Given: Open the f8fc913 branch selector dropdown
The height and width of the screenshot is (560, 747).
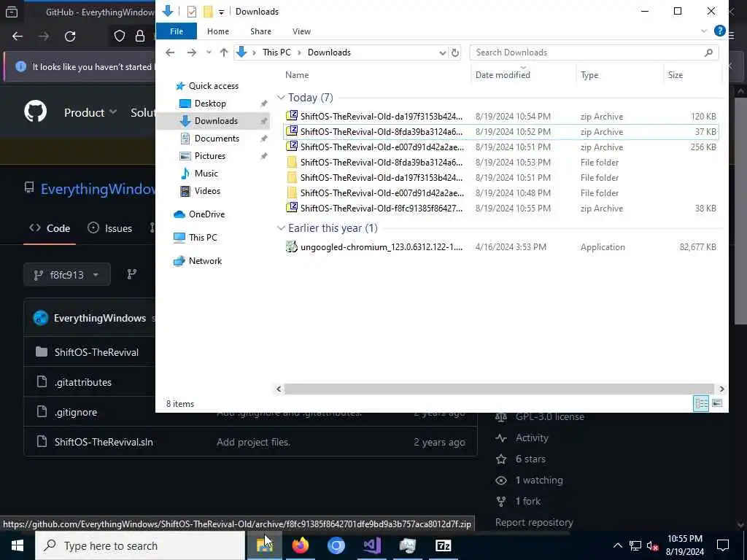Looking at the screenshot, I should (x=66, y=275).
